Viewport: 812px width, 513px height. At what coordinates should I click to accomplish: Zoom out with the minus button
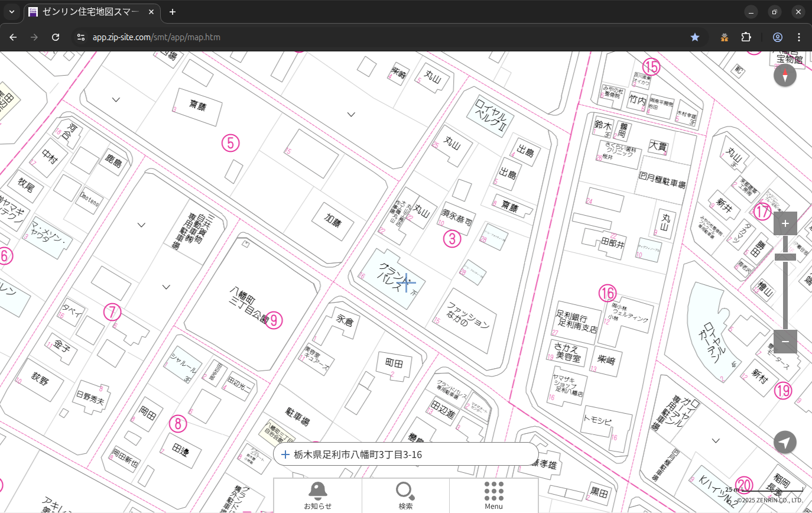coord(785,342)
